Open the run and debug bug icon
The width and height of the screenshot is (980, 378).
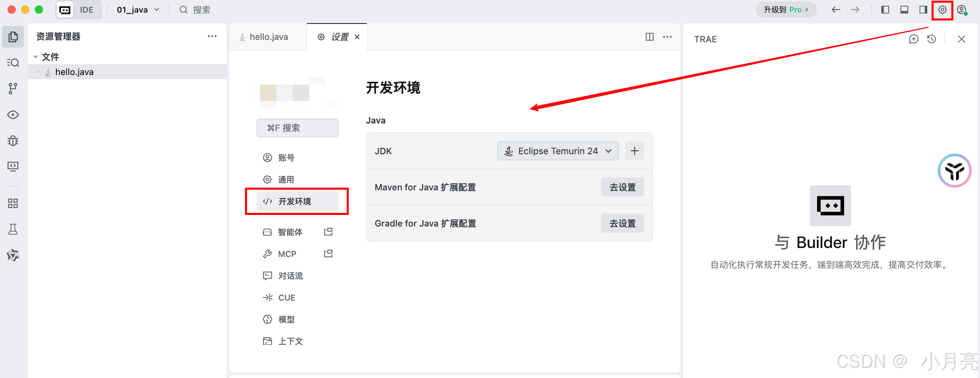13,141
